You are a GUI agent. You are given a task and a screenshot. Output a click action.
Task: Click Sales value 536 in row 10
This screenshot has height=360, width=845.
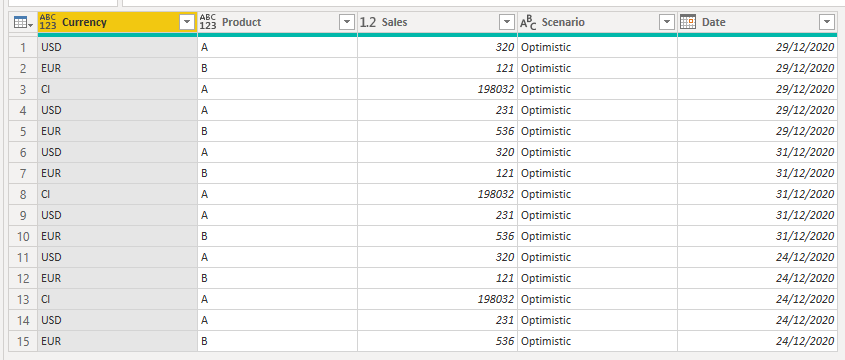[438, 237]
